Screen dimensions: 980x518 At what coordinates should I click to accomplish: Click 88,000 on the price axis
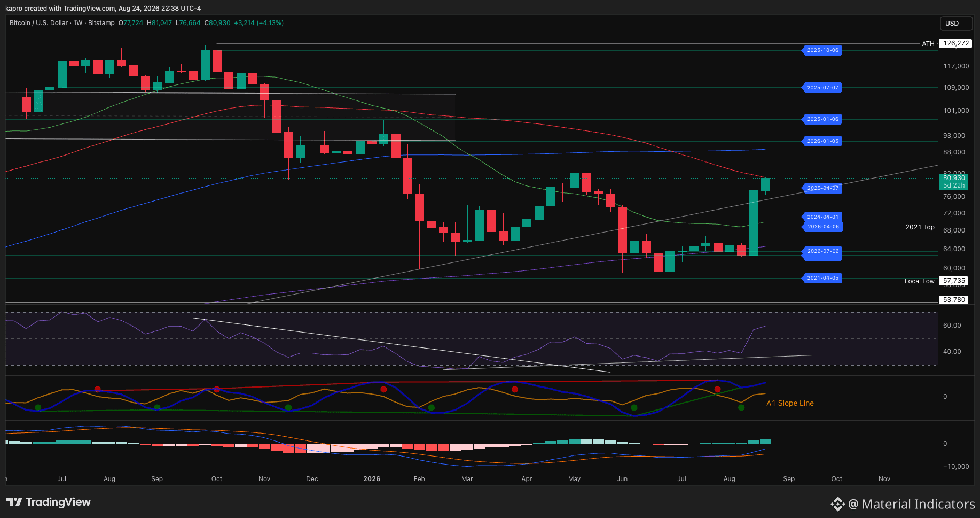[954, 152]
